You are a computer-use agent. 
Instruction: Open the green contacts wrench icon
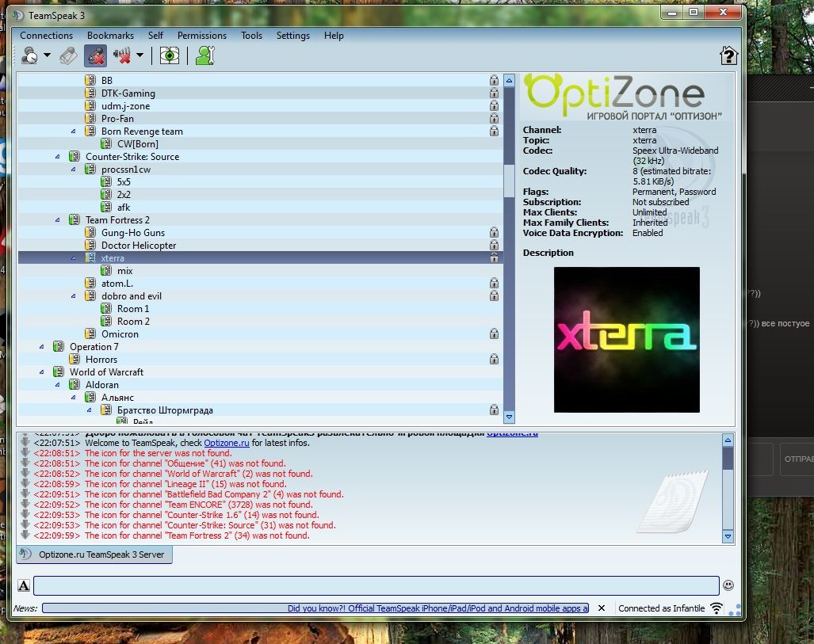(204, 55)
